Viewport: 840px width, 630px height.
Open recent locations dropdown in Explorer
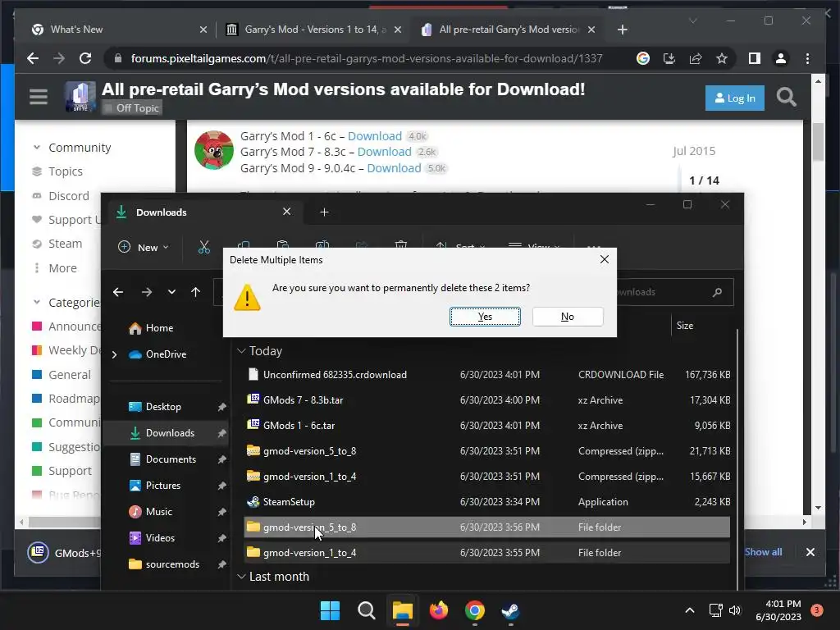point(171,292)
